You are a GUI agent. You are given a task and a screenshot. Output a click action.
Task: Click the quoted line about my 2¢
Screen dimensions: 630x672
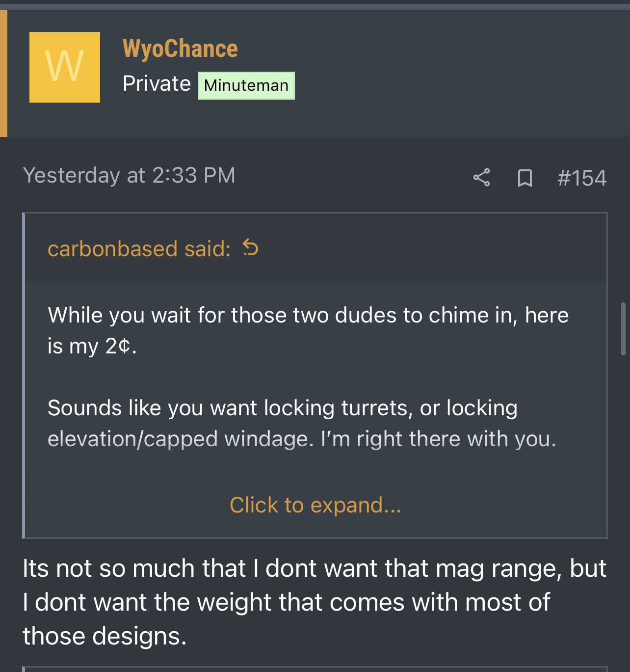click(92, 346)
